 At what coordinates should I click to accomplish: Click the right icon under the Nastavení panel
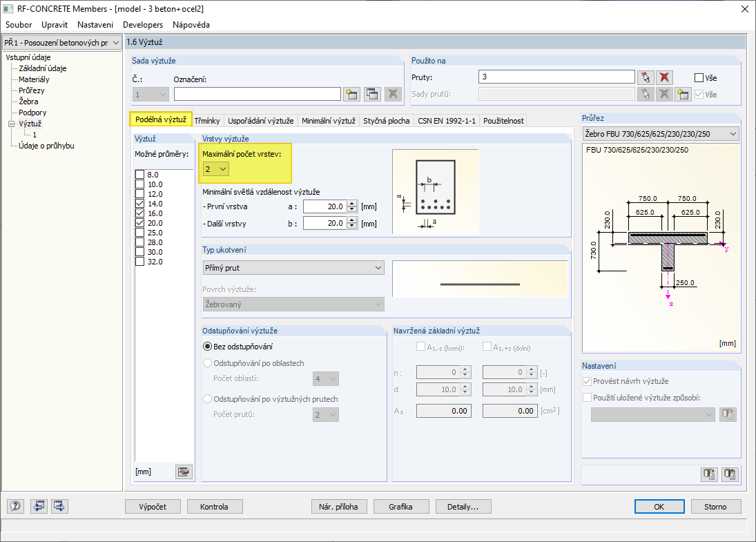(x=730, y=474)
